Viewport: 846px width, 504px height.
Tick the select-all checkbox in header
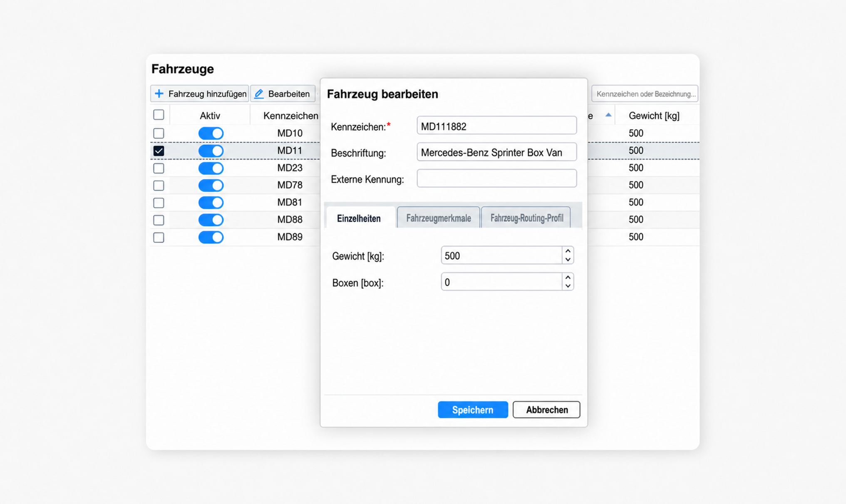coord(159,115)
